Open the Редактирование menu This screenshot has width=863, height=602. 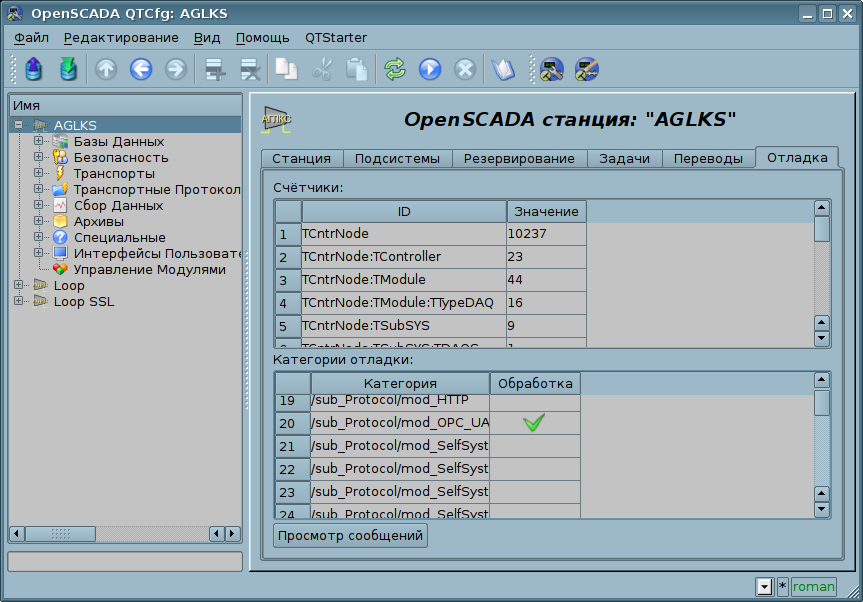[121, 38]
